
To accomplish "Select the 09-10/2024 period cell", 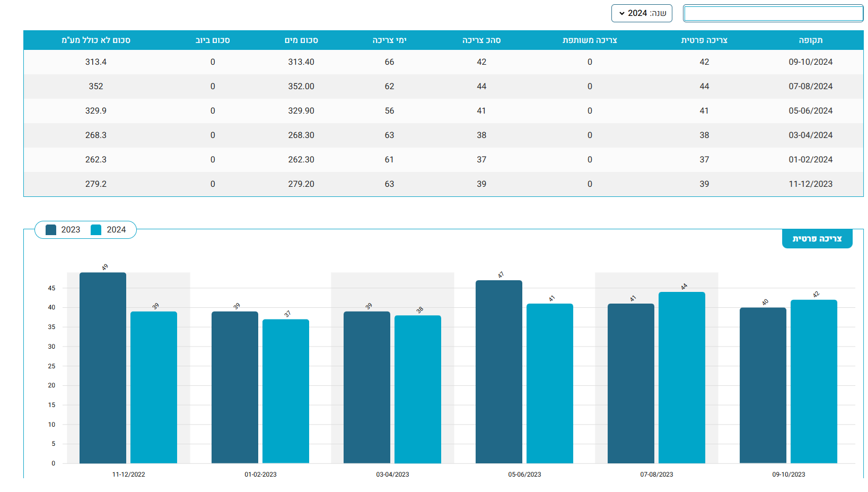I will 810,62.
